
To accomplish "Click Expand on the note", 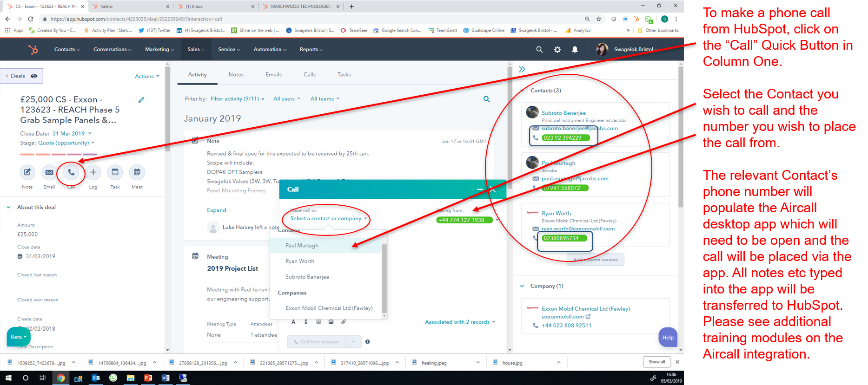I will click(x=217, y=210).
